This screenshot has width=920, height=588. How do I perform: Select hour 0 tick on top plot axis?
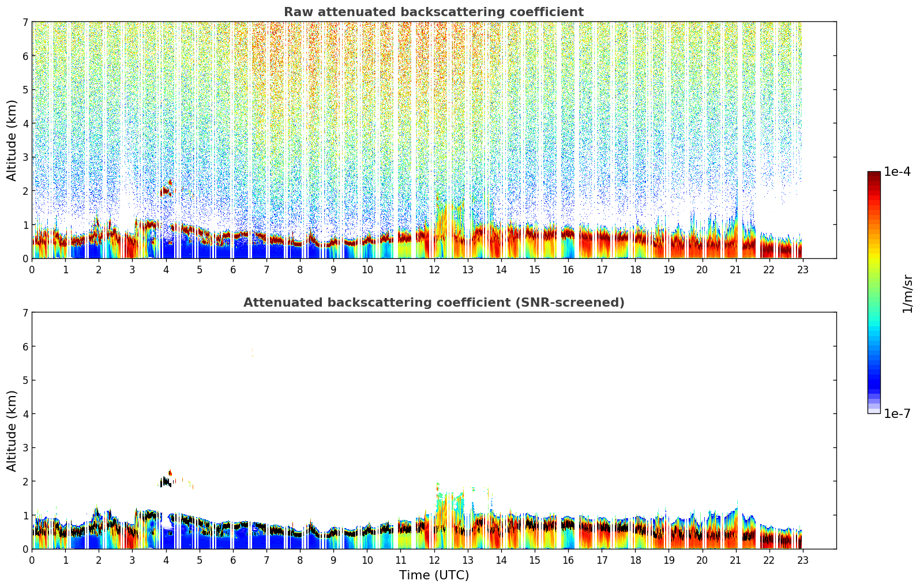point(32,270)
